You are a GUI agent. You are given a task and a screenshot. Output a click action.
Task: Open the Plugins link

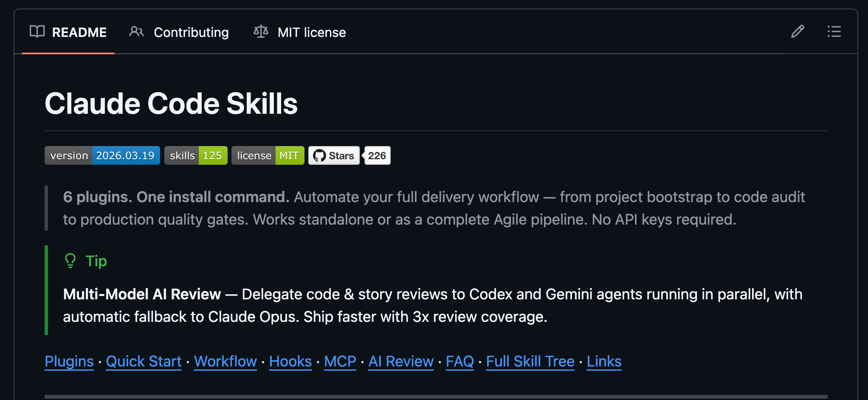coord(69,361)
